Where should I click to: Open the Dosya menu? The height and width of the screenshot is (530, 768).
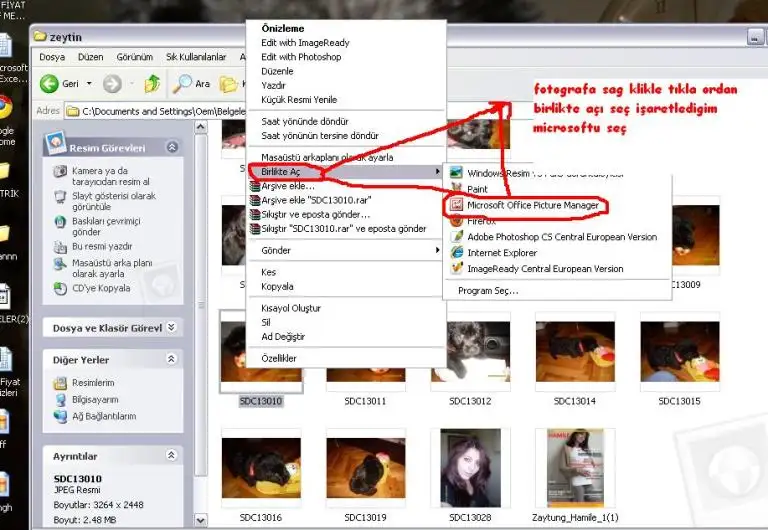pos(52,57)
